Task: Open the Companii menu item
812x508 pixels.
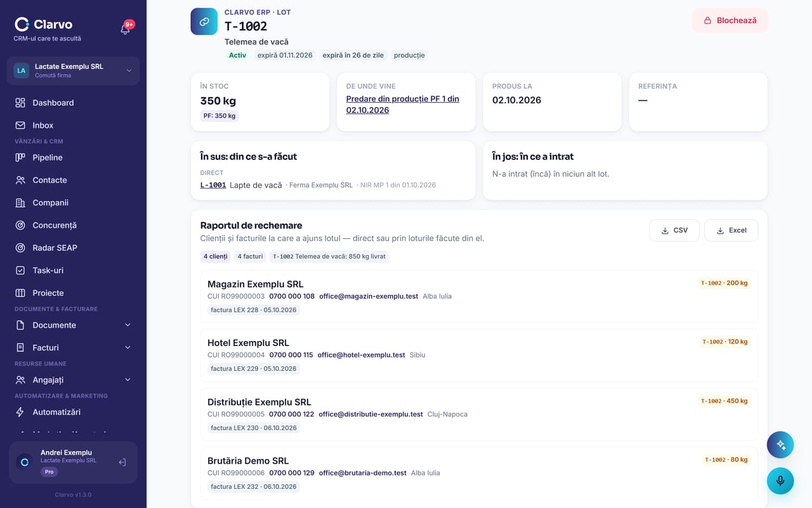Action: point(74,203)
